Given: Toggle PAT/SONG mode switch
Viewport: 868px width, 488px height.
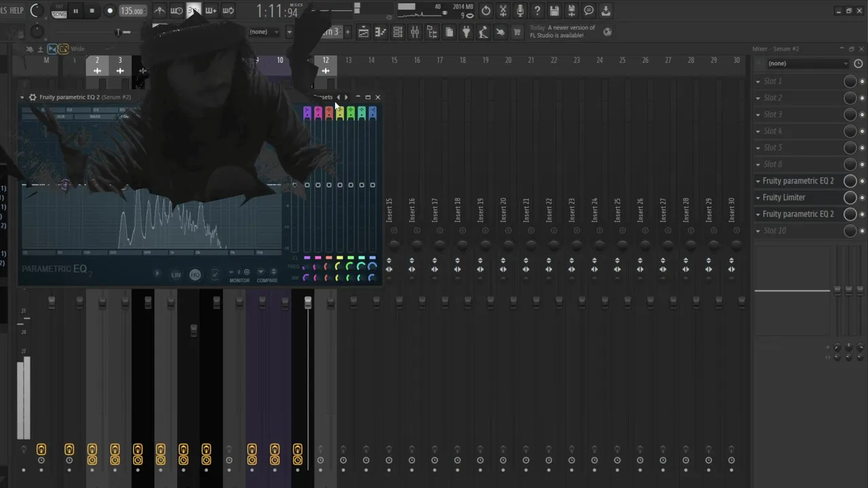Looking at the screenshot, I should pos(59,11).
